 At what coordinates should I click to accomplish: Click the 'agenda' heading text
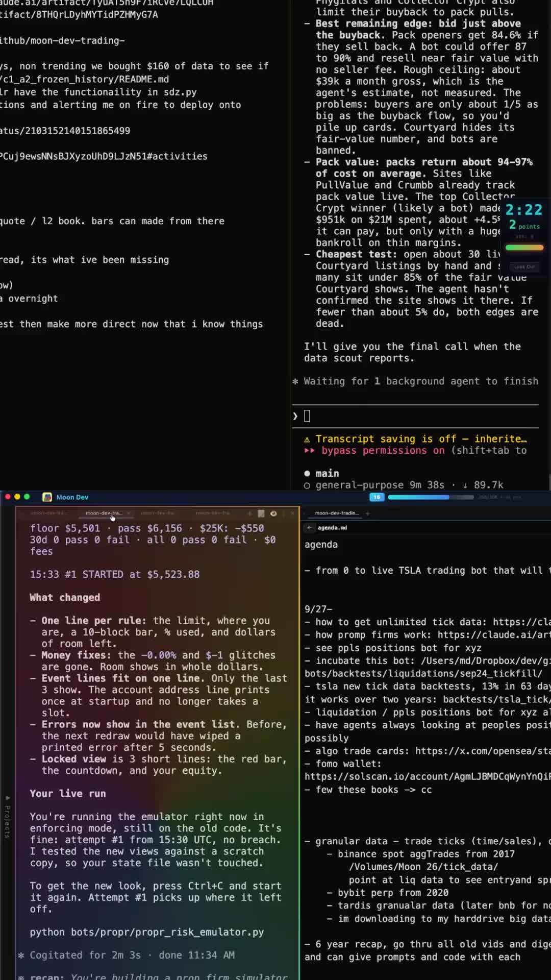tap(321, 545)
